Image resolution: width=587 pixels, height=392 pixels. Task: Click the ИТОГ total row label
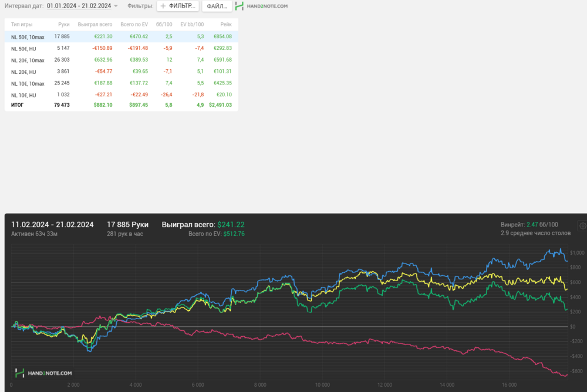tap(17, 105)
